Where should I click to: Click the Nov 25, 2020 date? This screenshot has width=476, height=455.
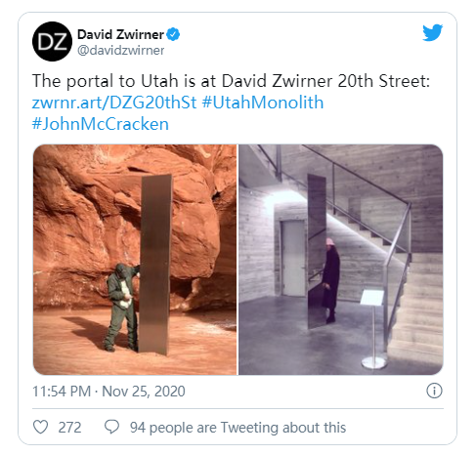(144, 392)
